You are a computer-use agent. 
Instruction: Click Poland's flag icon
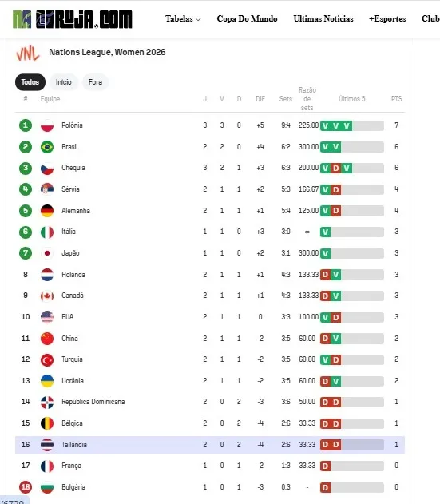(47, 125)
